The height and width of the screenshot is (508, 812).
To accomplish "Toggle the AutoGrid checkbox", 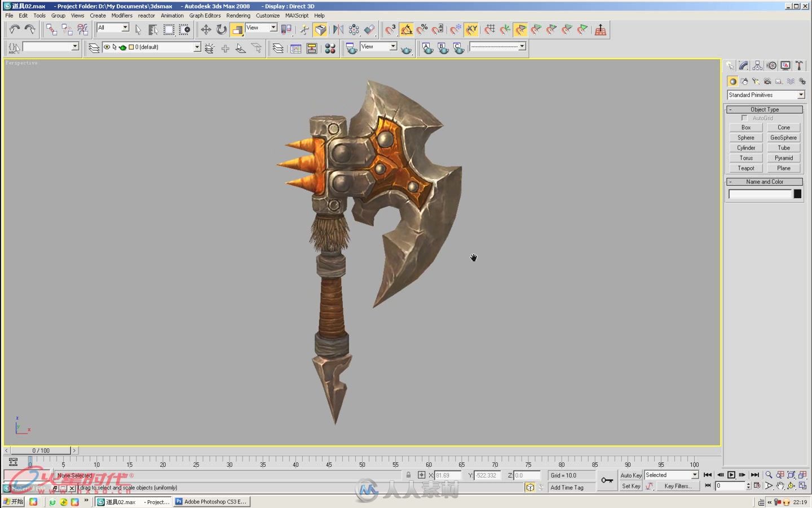I will (744, 118).
